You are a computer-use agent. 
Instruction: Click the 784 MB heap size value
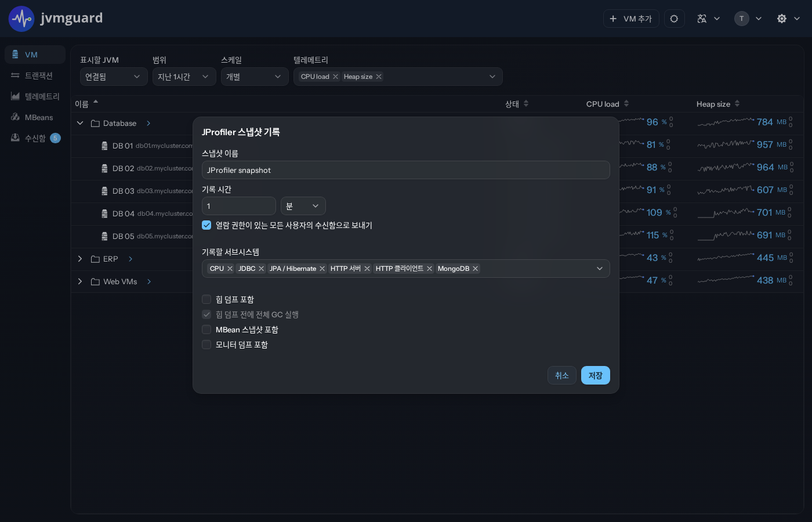point(771,122)
